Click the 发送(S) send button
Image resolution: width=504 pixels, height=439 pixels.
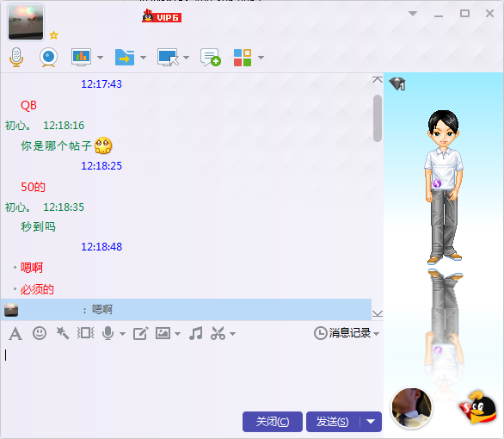[x=333, y=421]
